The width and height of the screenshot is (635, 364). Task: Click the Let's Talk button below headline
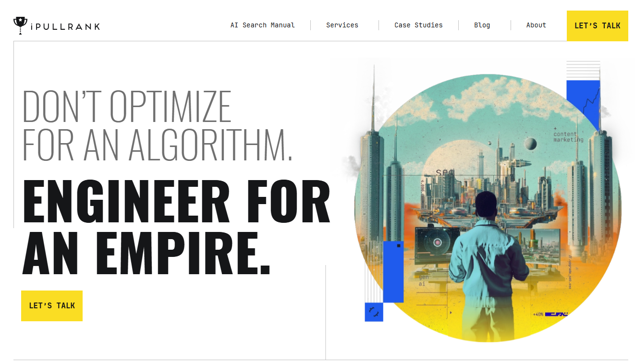52,306
